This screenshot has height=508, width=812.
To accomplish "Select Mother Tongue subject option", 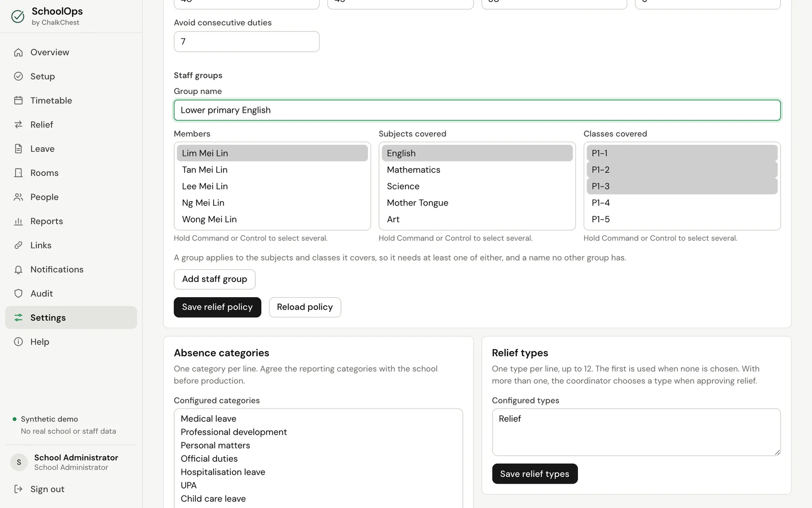I will pos(477,203).
